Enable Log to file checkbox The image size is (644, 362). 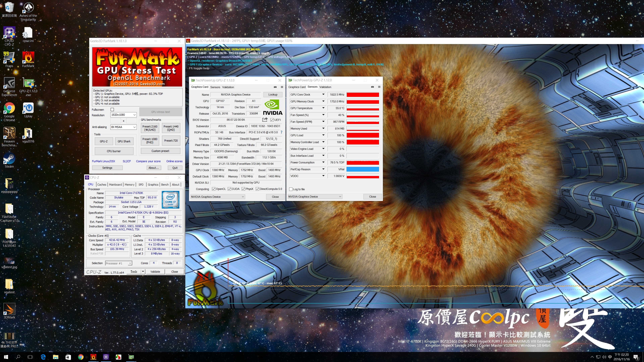tap(291, 189)
